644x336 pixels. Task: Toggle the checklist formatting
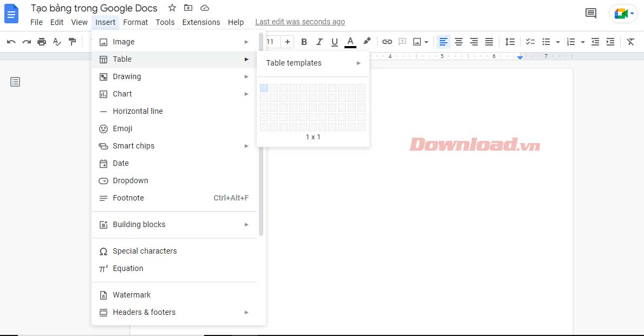530,41
